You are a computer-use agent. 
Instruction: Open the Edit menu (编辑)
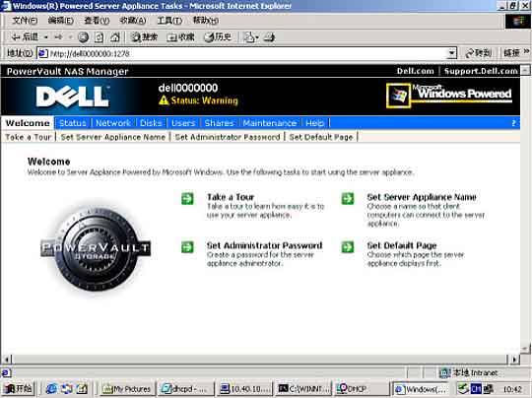(60, 21)
